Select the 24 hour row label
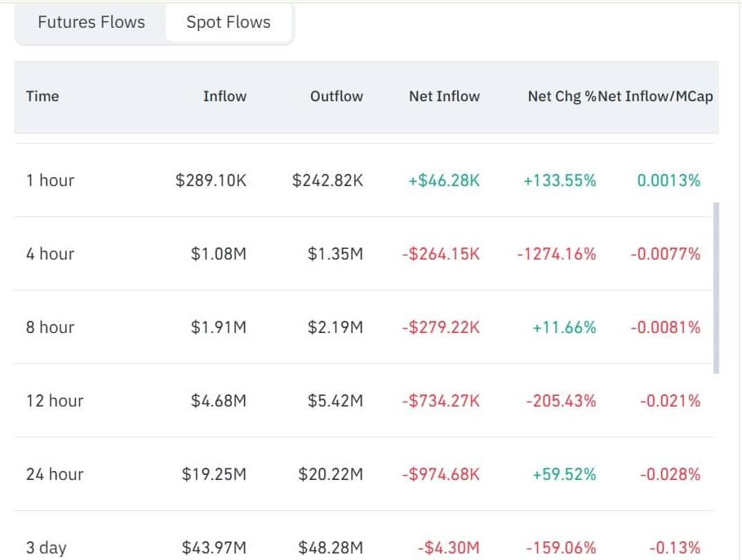Screen dimensions: 742x560 tap(55, 474)
